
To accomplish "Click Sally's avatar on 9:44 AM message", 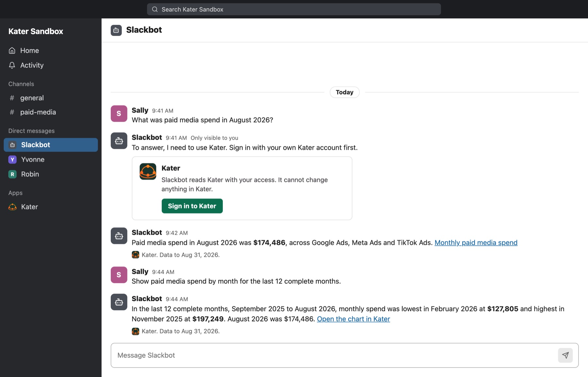I will (x=119, y=275).
